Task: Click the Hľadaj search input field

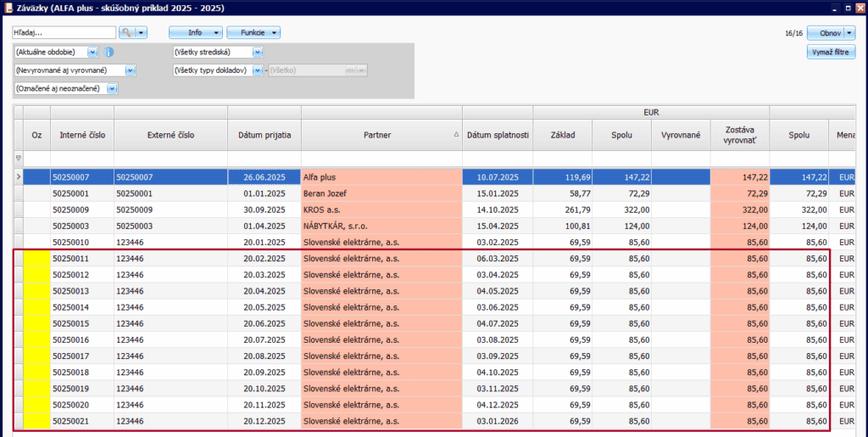Action: (x=64, y=32)
